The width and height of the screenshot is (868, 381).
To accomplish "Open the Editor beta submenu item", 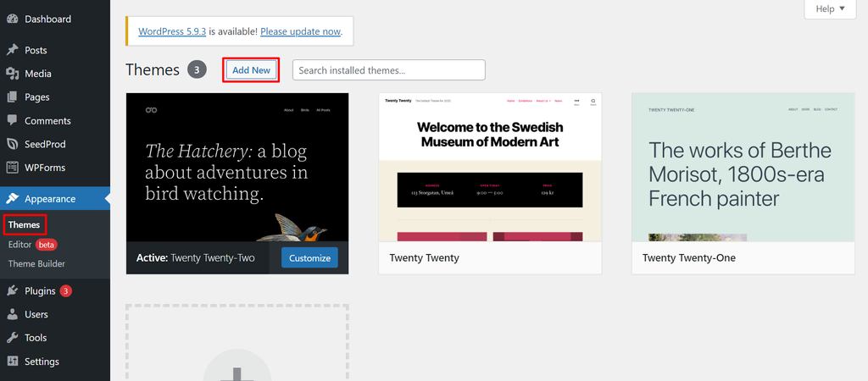I will pos(33,245).
